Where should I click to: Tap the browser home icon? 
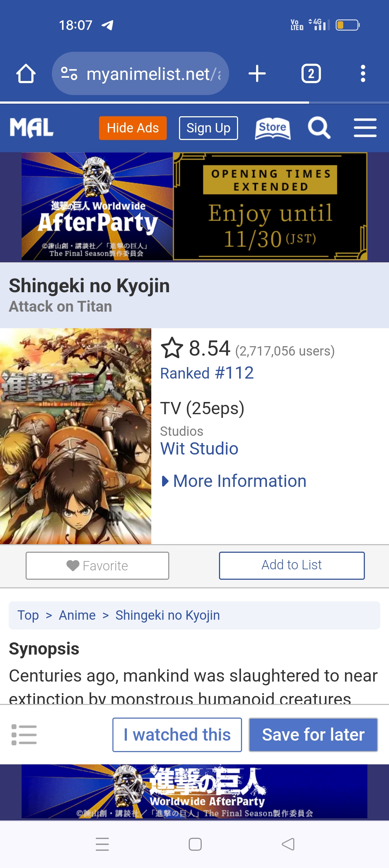tap(26, 74)
